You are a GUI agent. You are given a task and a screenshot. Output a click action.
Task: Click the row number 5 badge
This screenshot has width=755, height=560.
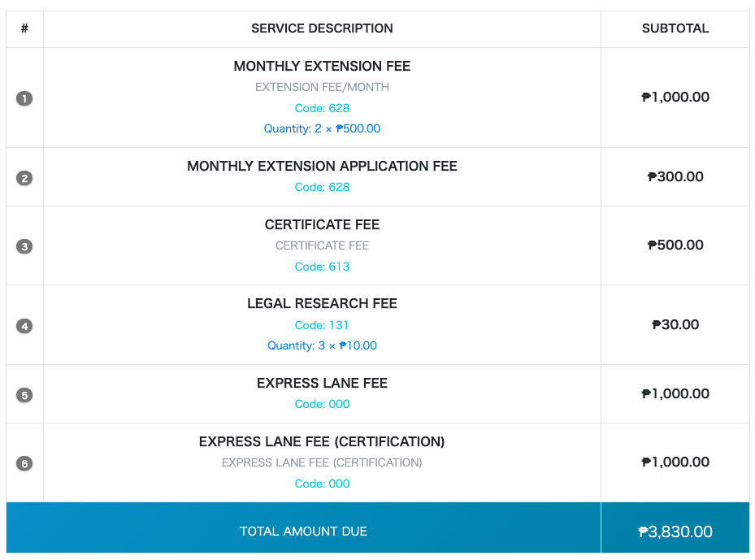click(x=24, y=394)
